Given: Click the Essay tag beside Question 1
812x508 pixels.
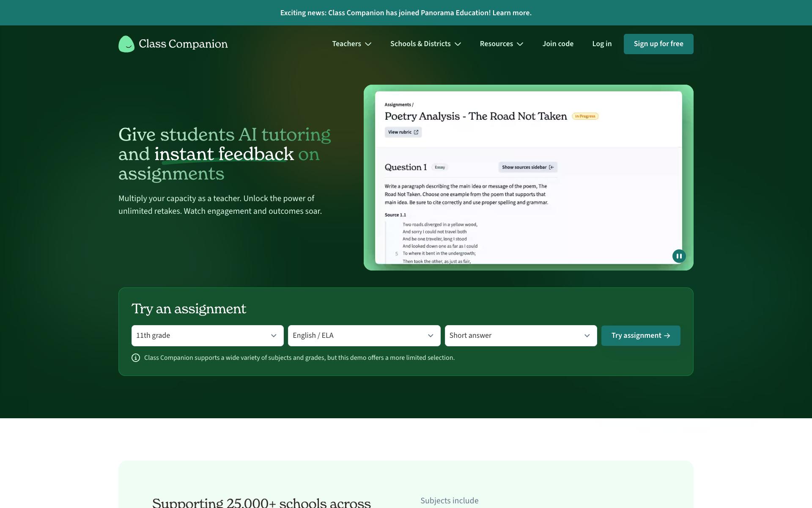Looking at the screenshot, I should [x=440, y=167].
